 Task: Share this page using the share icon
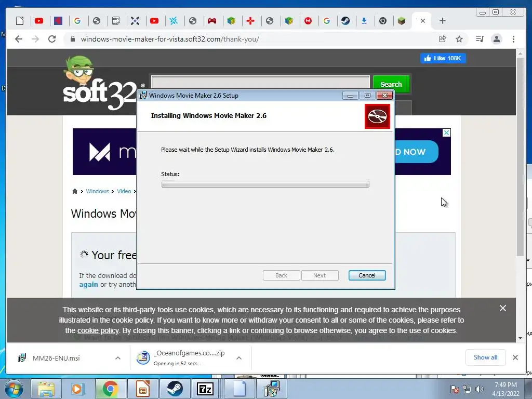click(x=442, y=39)
